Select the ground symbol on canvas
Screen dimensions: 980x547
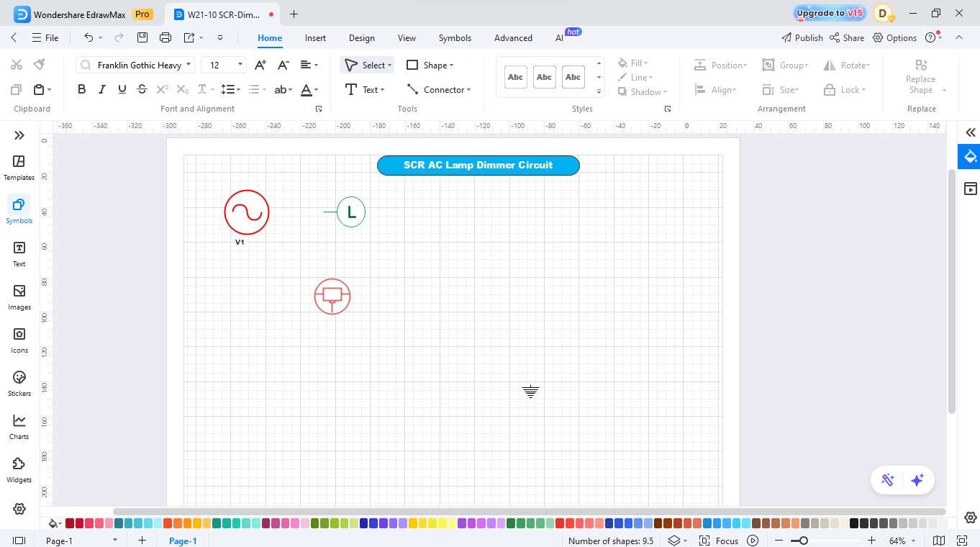tap(530, 392)
